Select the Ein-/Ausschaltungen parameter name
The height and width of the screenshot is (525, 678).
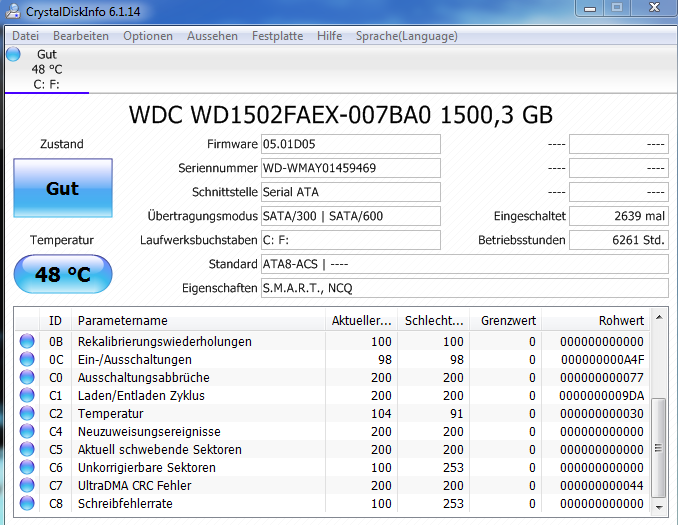(x=134, y=360)
